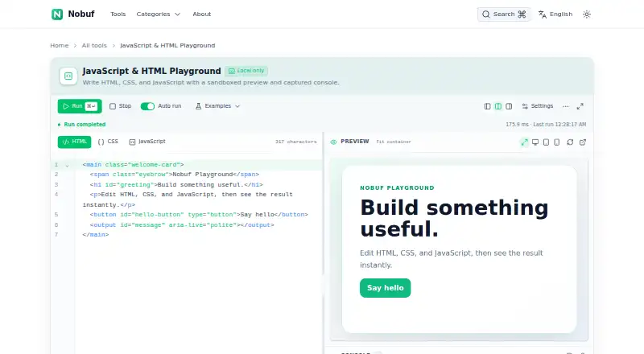Open All tools breadcrumb link

94,46
